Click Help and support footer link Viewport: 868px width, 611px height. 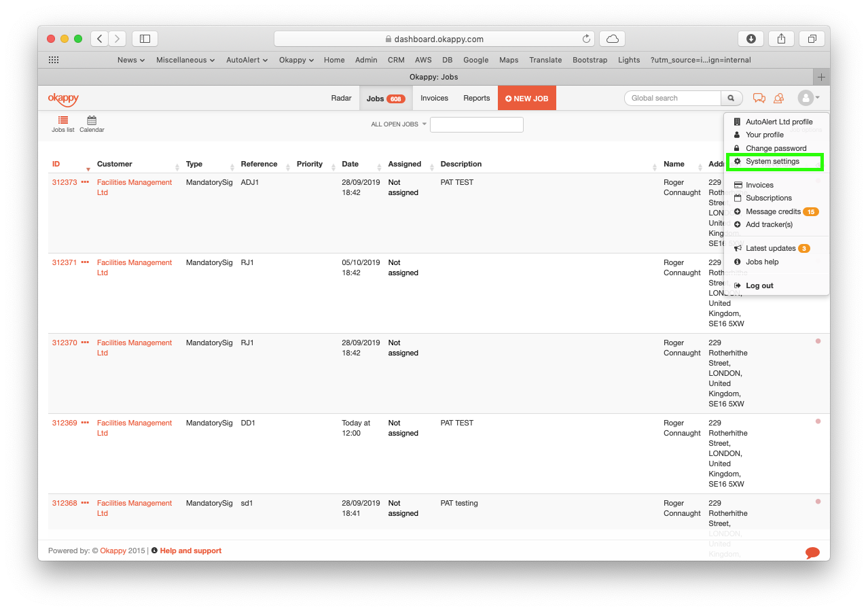tap(191, 551)
